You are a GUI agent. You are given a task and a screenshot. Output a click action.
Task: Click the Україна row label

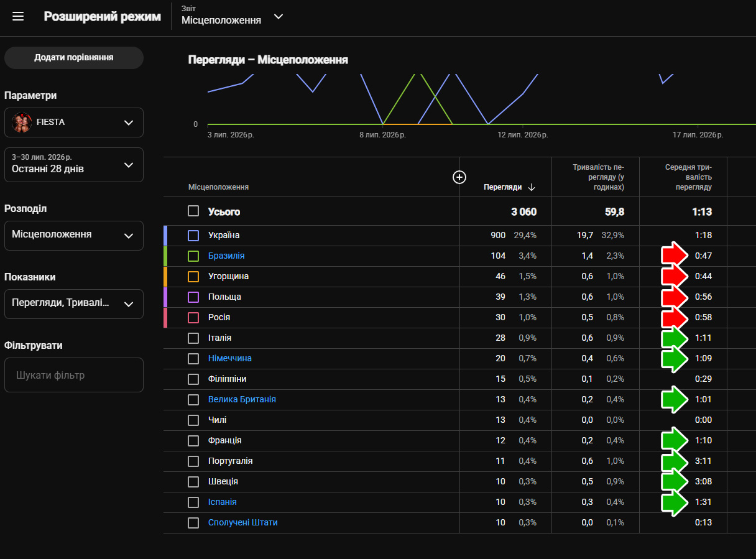(224, 235)
